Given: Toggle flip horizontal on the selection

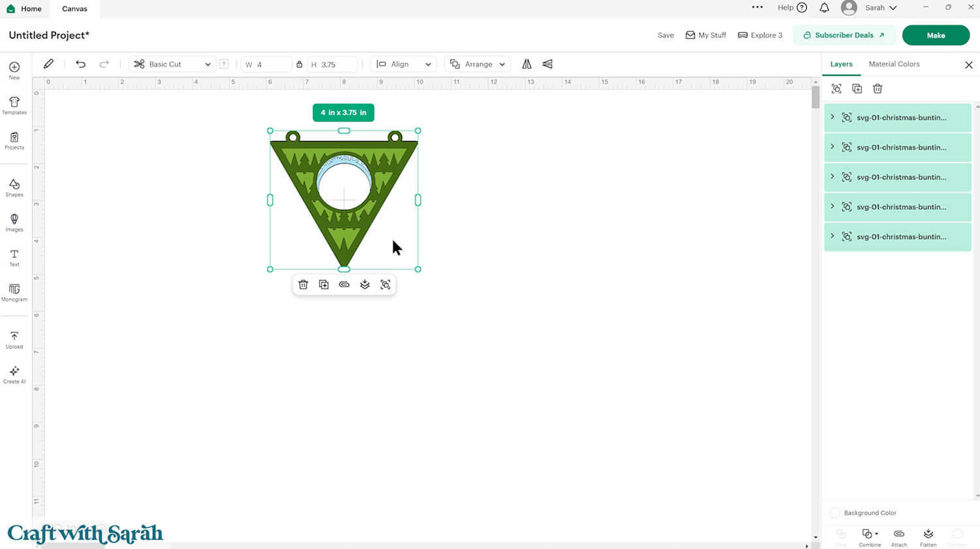Looking at the screenshot, I should tap(527, 64).
